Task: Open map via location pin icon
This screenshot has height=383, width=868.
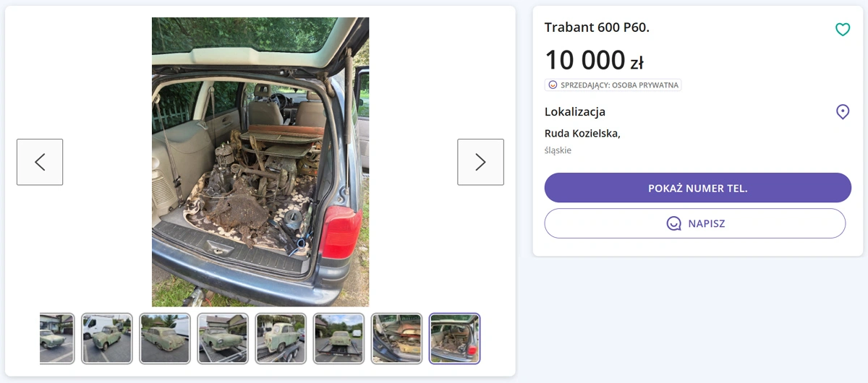Action: [843, 112]
